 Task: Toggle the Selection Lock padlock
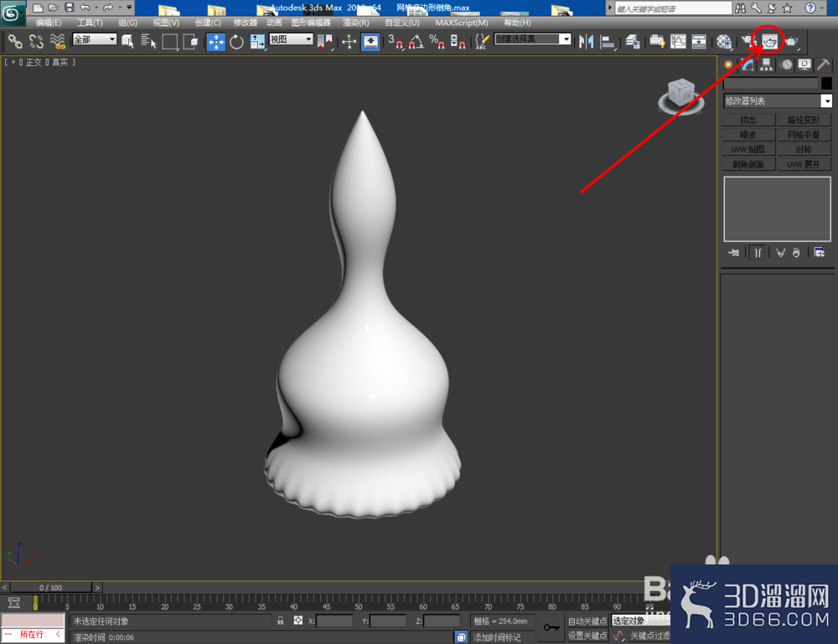pos(280,621)
